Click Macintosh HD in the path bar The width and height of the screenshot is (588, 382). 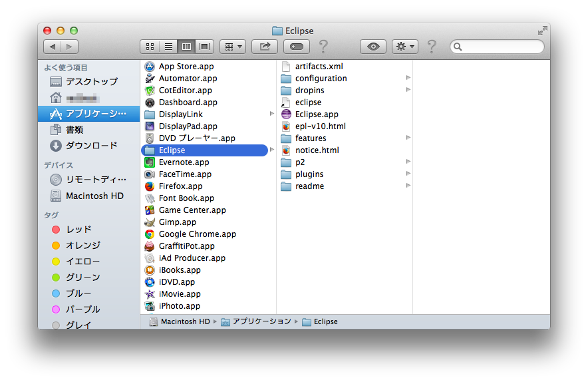point(180,322)
